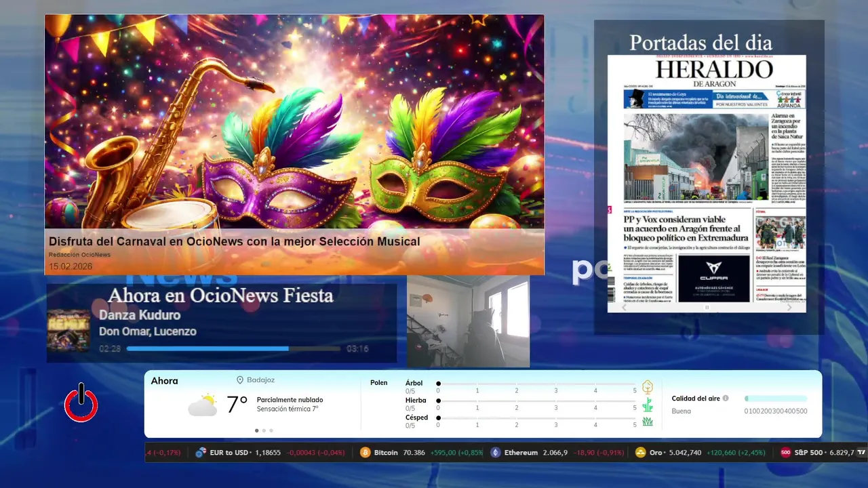
Task: Open the Ethereum ticker label
Action: [x=521, y=452]
